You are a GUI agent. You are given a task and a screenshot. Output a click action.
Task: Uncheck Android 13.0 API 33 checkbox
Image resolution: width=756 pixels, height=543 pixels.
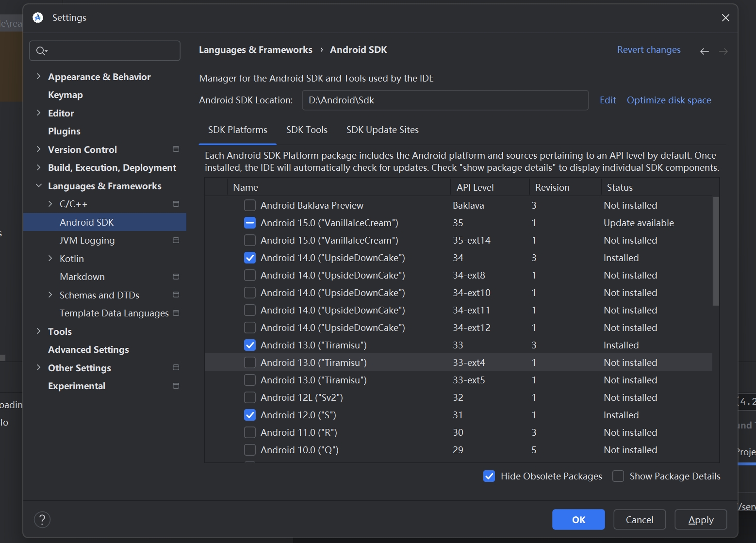250,345
